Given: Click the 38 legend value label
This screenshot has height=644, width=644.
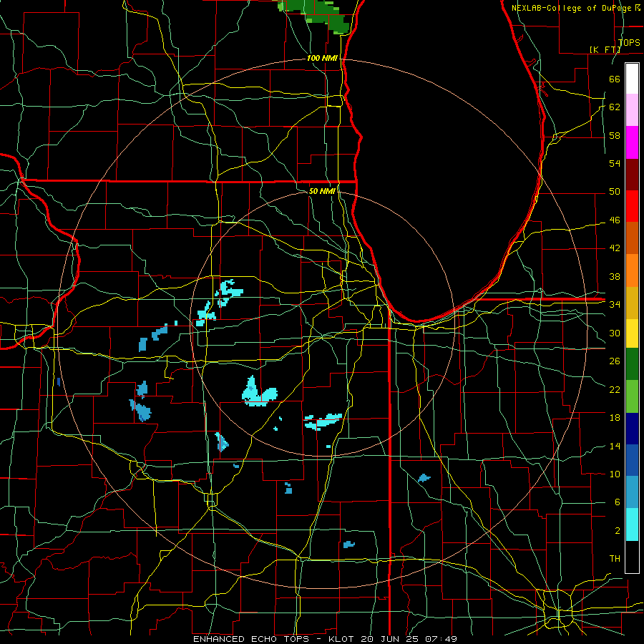Looking at the screenshot, I should (x=615, y=276).
